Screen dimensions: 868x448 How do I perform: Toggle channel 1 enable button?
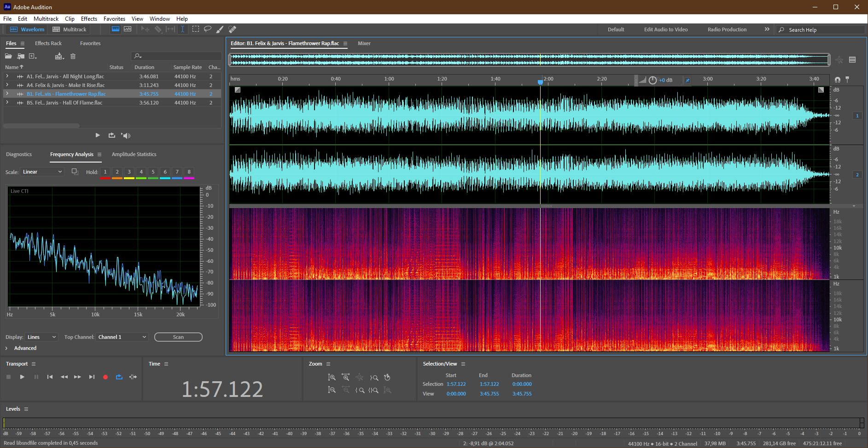click(857, 116)
